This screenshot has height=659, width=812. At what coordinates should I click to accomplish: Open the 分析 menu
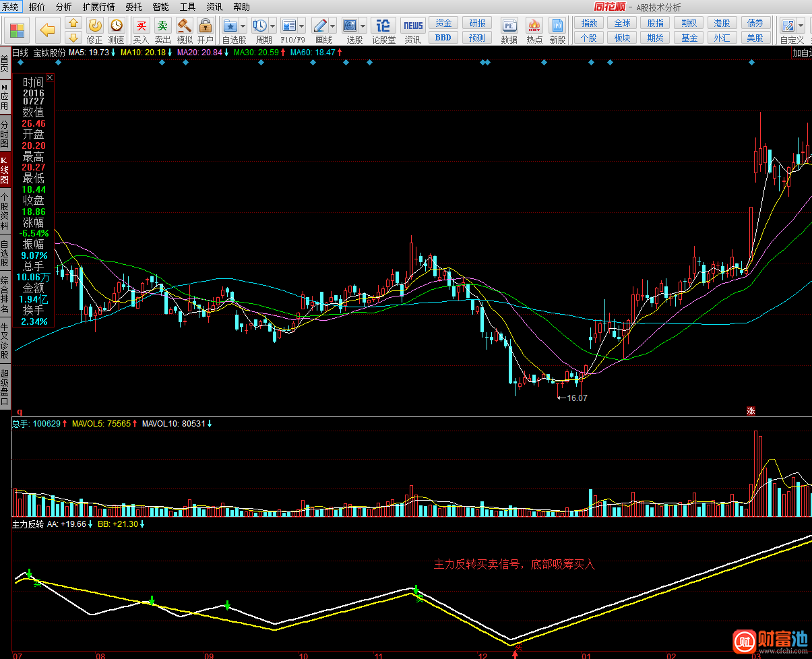64,7
